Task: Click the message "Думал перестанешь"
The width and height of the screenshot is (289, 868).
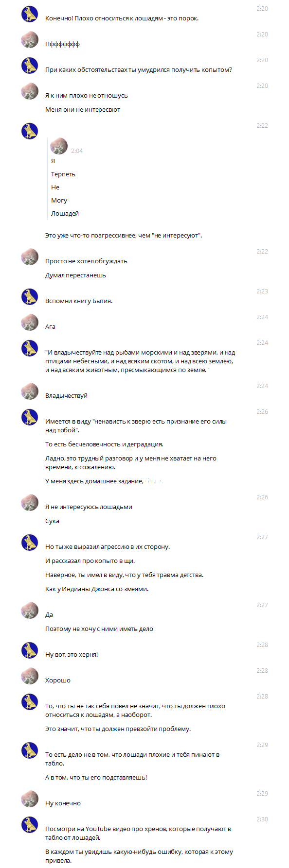Action: pos(75,275)
